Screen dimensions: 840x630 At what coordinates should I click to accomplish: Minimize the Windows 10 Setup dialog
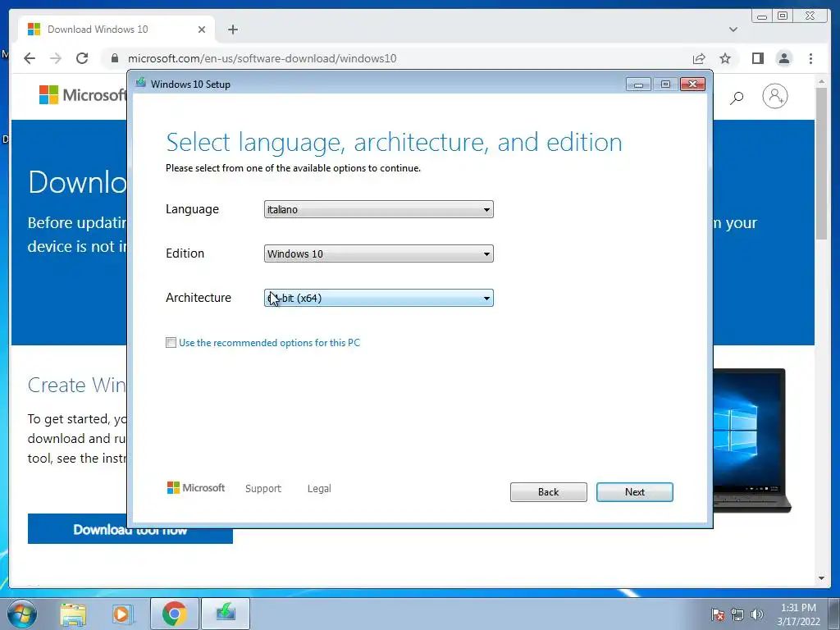[638, 84]
